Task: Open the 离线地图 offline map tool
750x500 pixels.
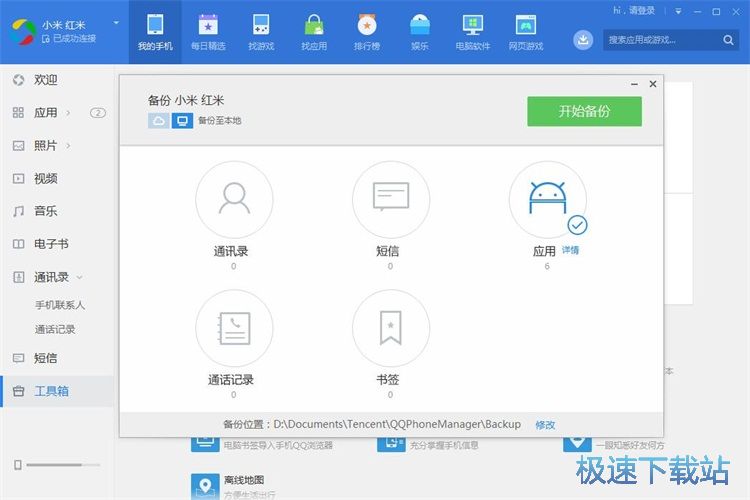Action: [205, 487]
